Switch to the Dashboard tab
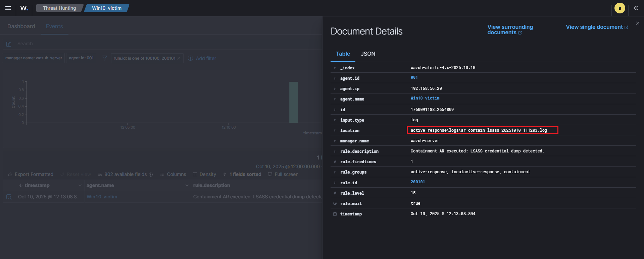This screenshot has height=259, width=644. (21, 26)
